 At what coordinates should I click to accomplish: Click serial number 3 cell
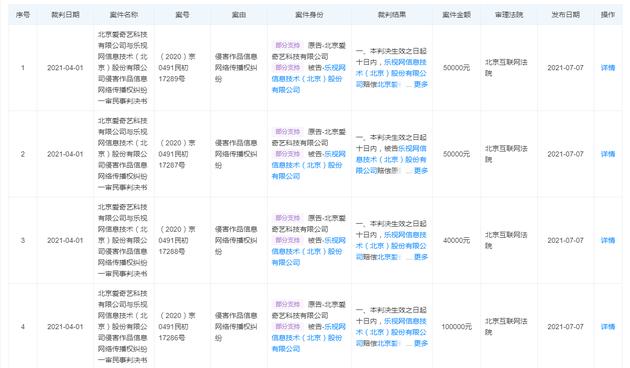22,240
